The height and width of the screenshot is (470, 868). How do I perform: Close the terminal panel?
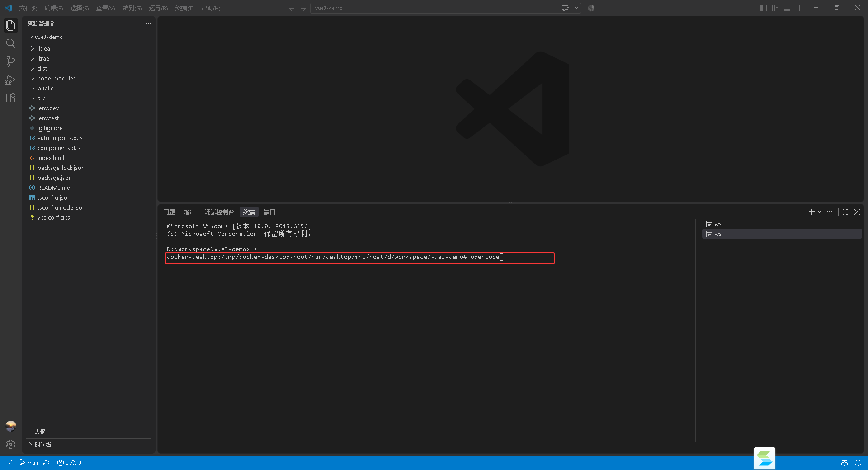[x=857, y=212]
